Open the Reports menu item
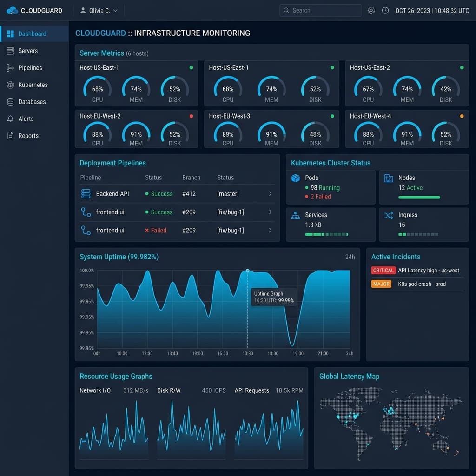 [34, 136]
